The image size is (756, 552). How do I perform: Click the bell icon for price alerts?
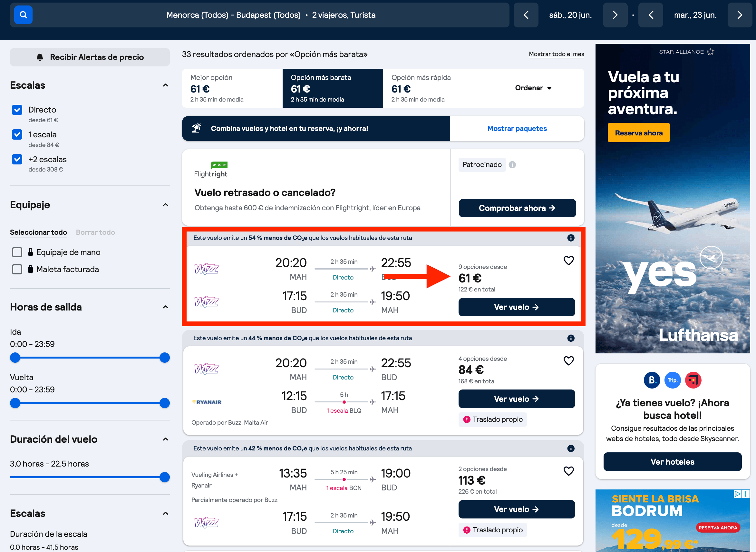click(40, 57)
